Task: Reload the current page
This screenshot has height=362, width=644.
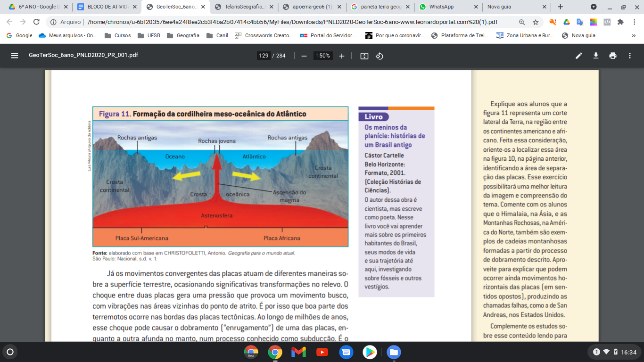Action: pyautogui.click(x=36, y=22)
